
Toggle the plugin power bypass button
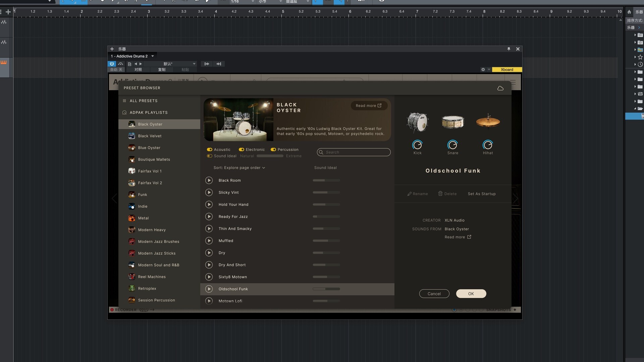point(112,64)
